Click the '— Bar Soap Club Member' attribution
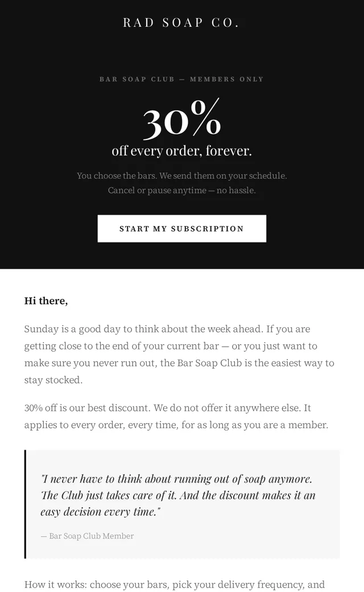Image resolution: width=364 pixels, height=592 pixels. click(87, 536)
